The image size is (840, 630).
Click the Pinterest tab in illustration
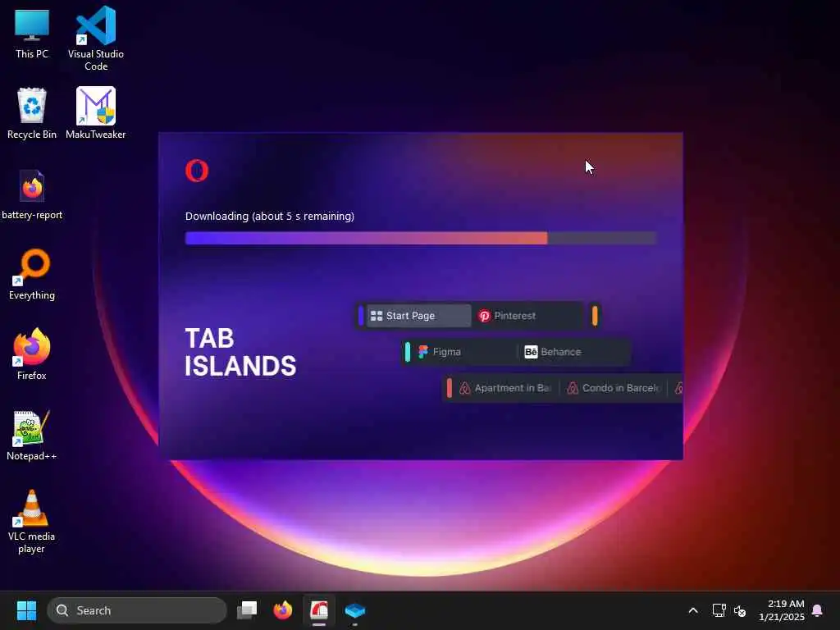[x=527, y=316]
